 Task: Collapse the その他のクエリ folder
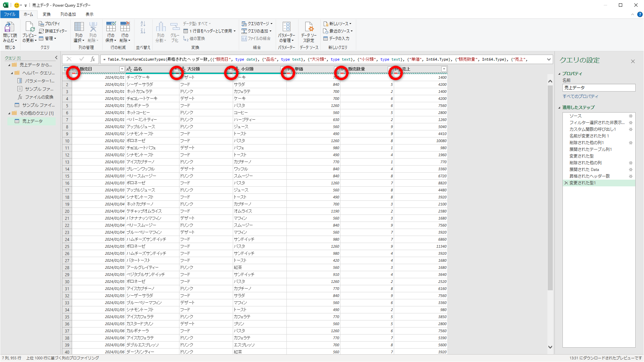click(x=9, y=113)
